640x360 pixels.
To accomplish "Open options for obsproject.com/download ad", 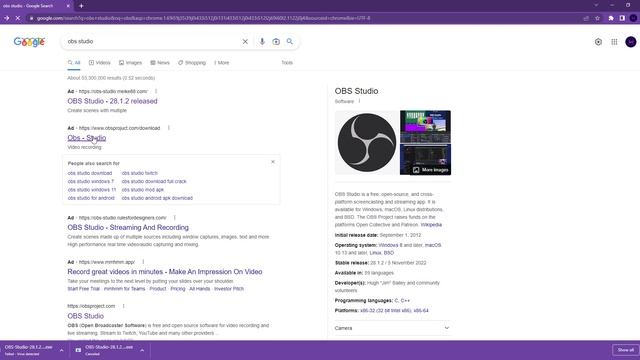I will point(169,128).
